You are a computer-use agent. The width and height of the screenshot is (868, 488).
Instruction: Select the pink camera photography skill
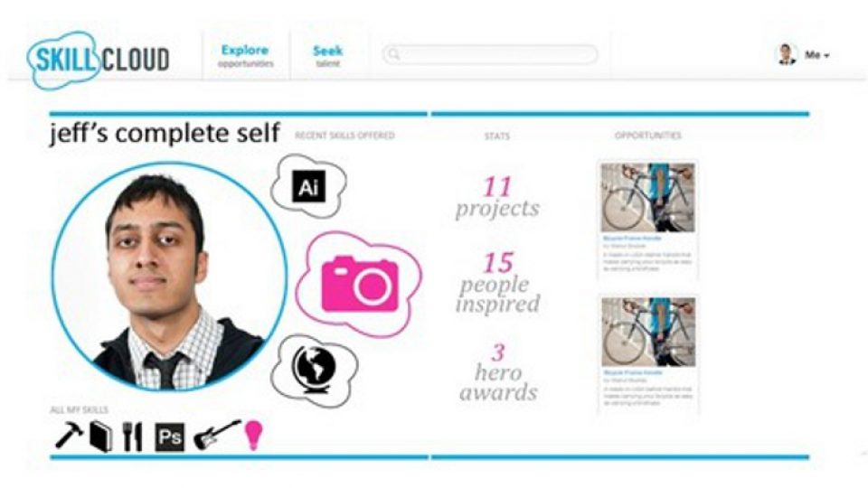coord(359,283)
